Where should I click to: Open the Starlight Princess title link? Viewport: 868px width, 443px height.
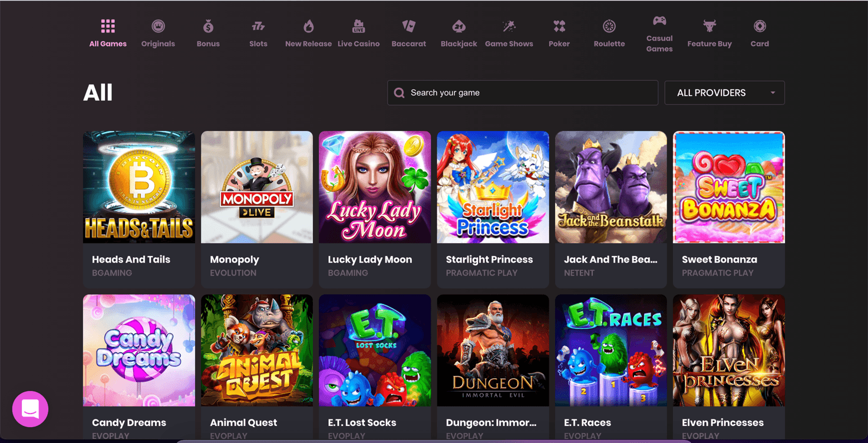click(489, 260)
